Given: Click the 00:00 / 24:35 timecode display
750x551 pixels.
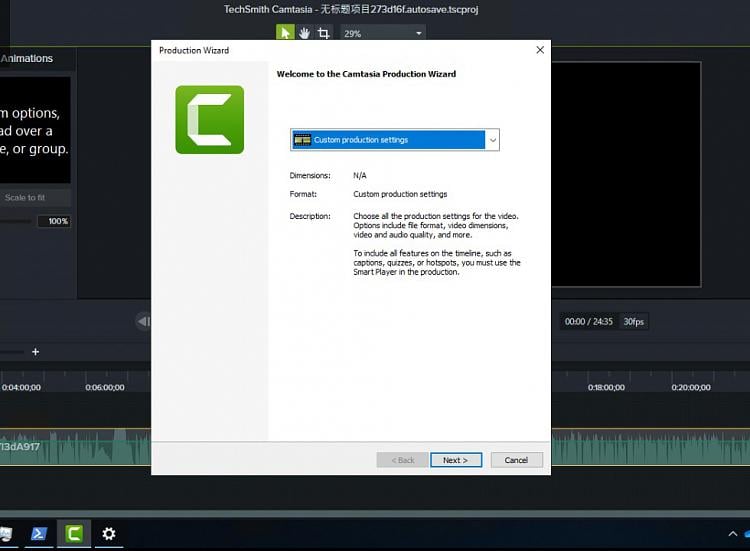Looking at the screenshot, I should point(588,321).
